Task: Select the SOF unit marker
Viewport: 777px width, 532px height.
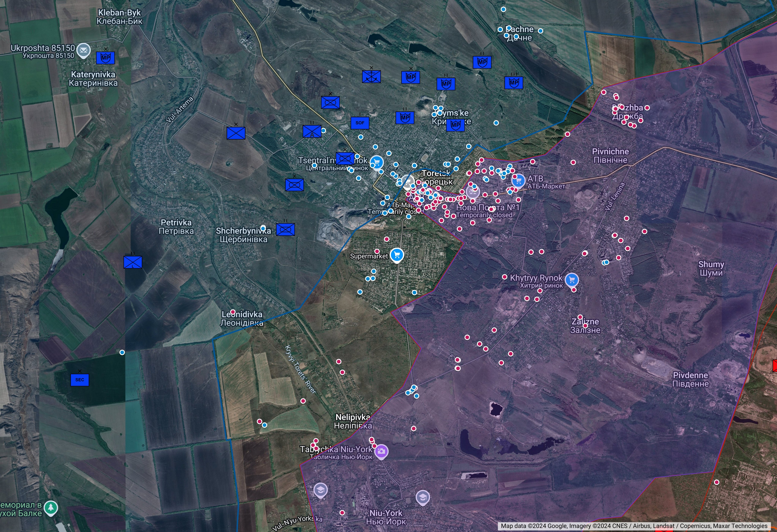Action: (360, 123)
